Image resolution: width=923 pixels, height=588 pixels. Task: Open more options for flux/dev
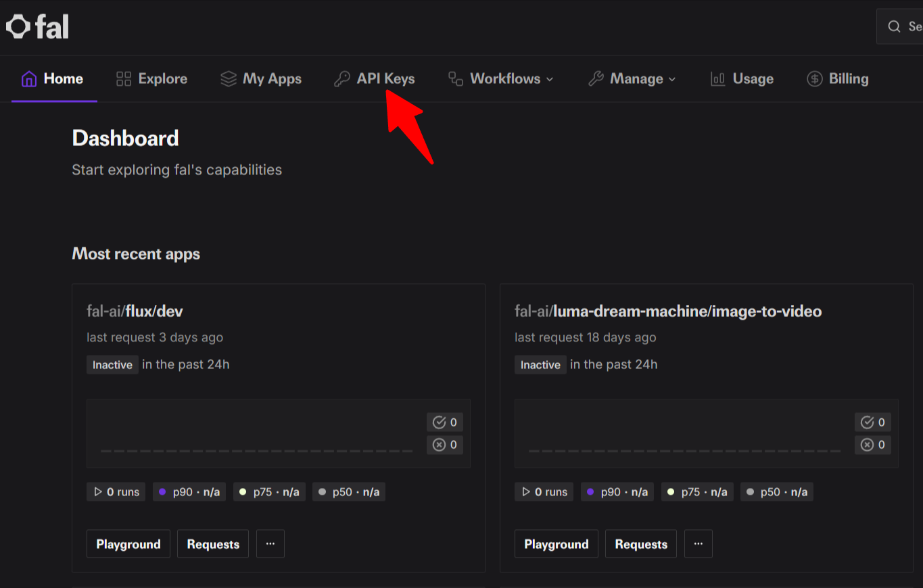[x=270, y=543]
